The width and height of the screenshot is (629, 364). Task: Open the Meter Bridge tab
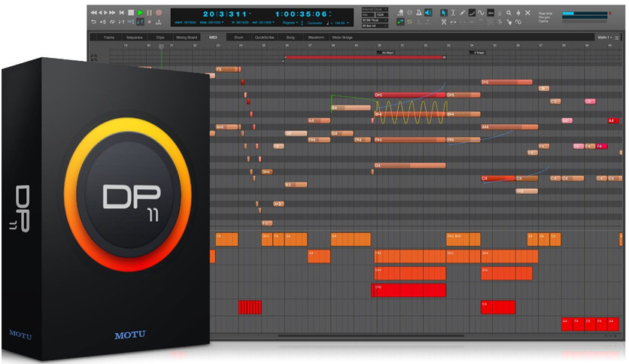click(x=342, y=38)
